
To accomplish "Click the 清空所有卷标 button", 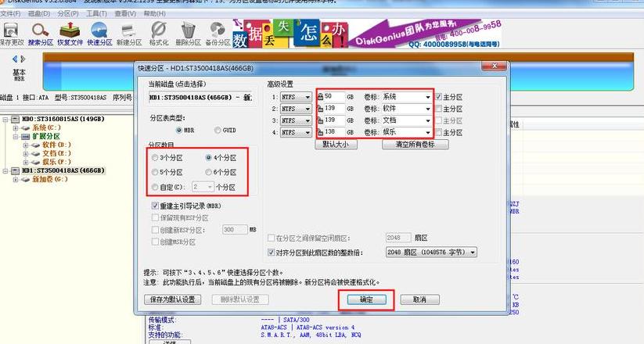I will coord(415,145).
